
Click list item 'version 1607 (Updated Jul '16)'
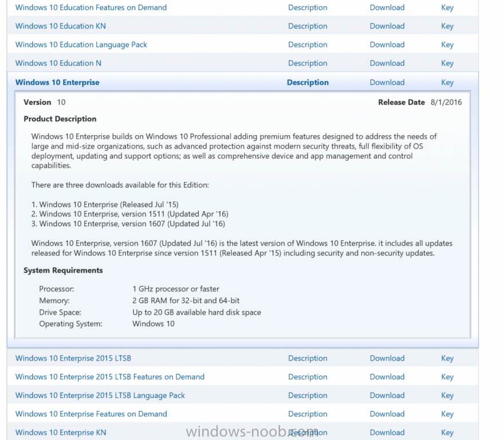(128, 224)
